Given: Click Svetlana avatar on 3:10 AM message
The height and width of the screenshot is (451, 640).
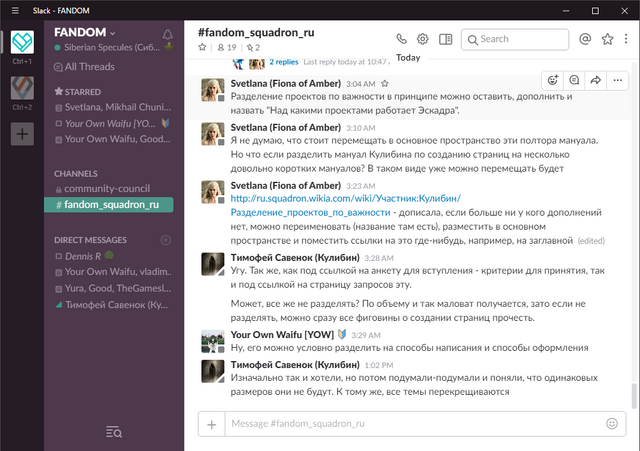Looking at the screenshot, I should coord(213,134).
